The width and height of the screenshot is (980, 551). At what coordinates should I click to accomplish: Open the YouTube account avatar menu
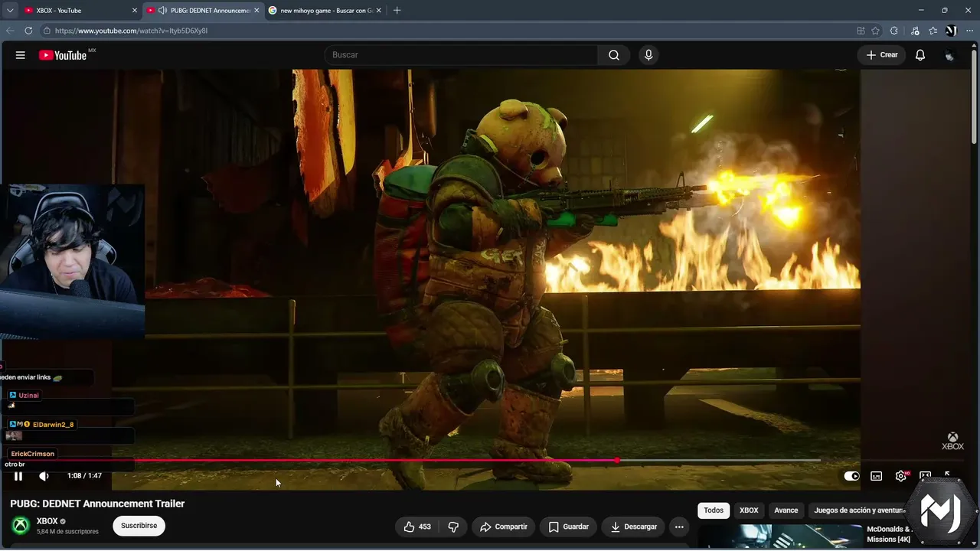[950, 55]
